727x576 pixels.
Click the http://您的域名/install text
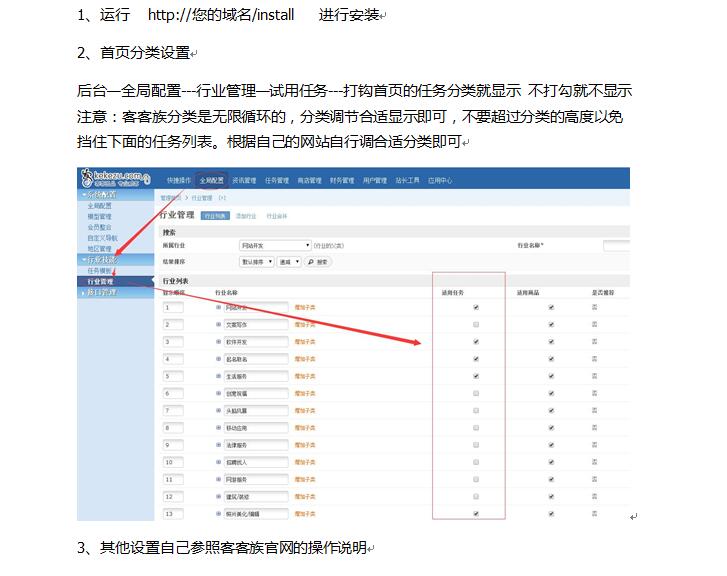click(221, 15)
